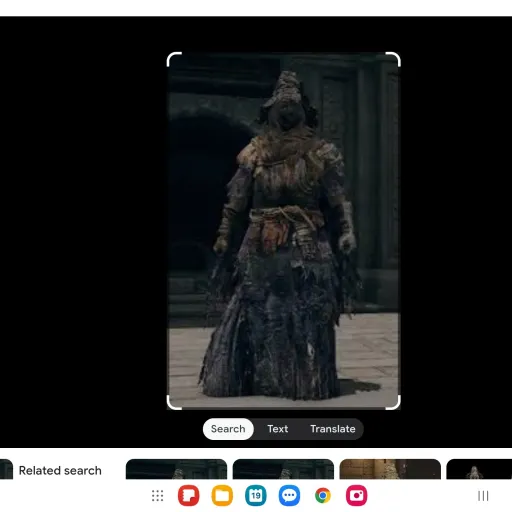Open the first related search thumbnail
Screen dimensions: 512x512
[176, 469]
